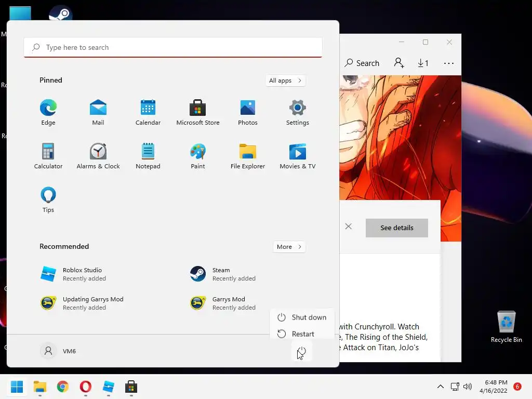The height and width of the screenshot is (399, 532).
Task: Launch the Photos app
Action: (x=248, y=113)
